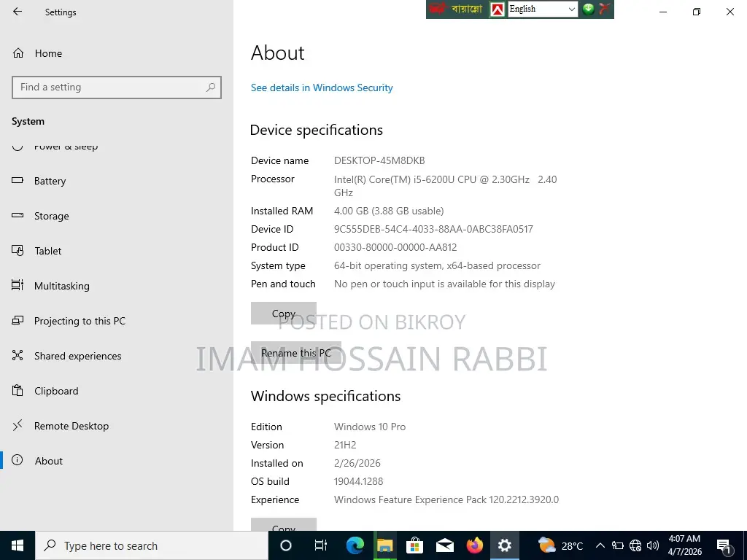
Task: Click the About info icon
Action: [x=18, y=460]
